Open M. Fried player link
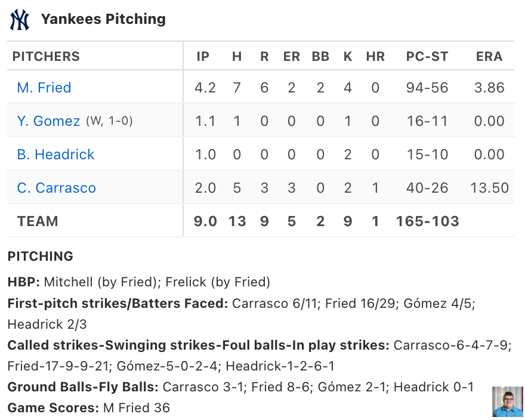525x420 pixels. tap(44, 88)
